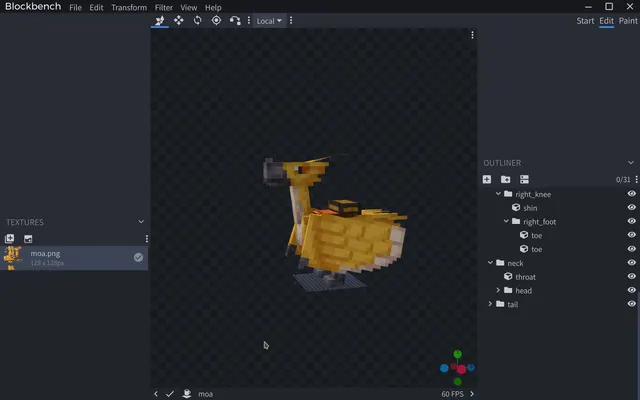Open the Transform menu

coord(129,7)
